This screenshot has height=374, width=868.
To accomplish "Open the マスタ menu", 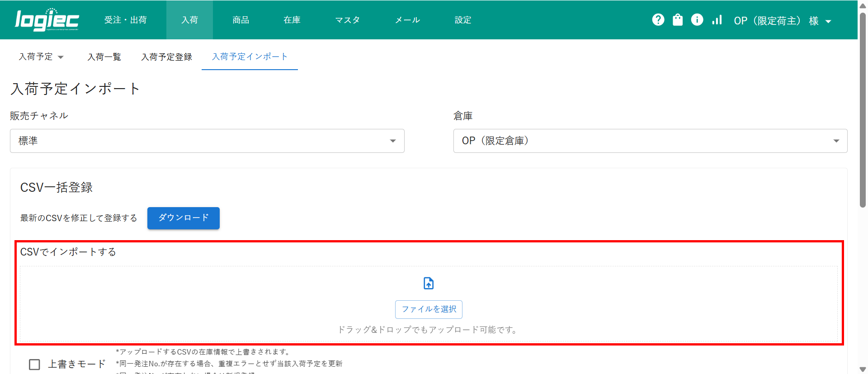I will [x=347, y=20].
